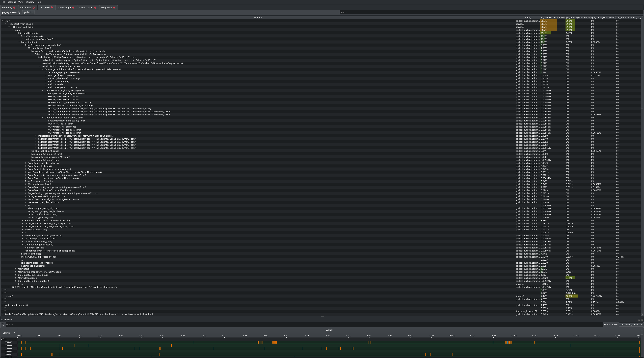Screen dimensions: 644x358
Task: Collapse the _start tree node
Action: point(2,21)
